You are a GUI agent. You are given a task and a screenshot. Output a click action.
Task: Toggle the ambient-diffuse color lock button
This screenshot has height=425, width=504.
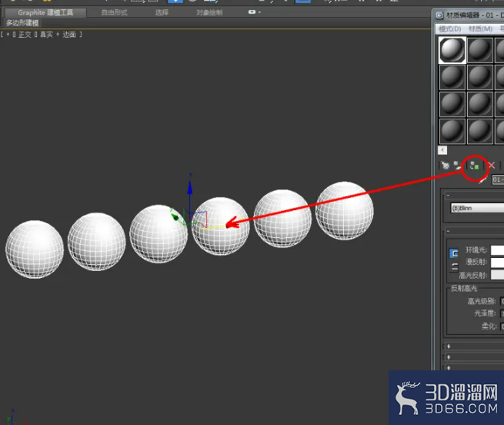pyautogui.click(x=454, y=253)
